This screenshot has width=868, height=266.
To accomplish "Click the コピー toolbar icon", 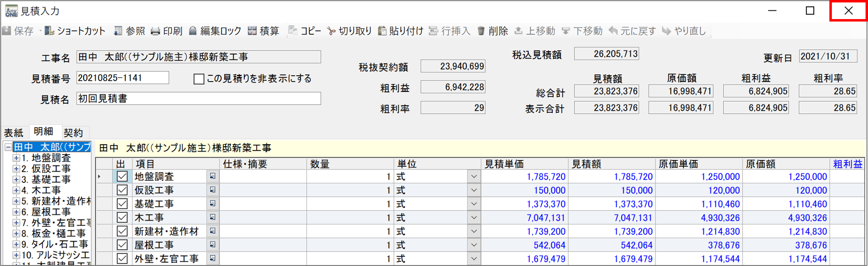I will pos(293,31).
